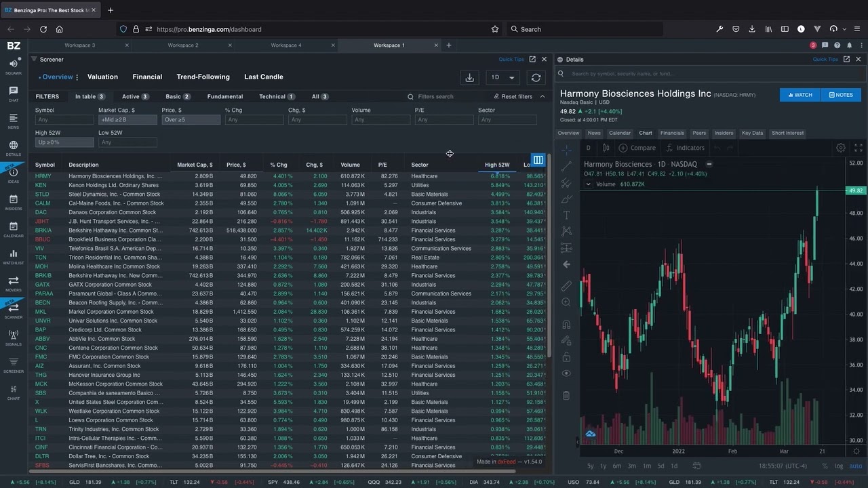The height and width of the screenshot is (488, 868).
Task: Open chart settings gear icon
Action: 841,148
